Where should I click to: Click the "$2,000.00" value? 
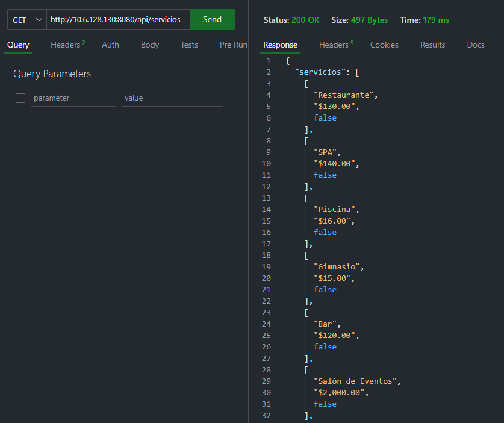pos(339,393)
